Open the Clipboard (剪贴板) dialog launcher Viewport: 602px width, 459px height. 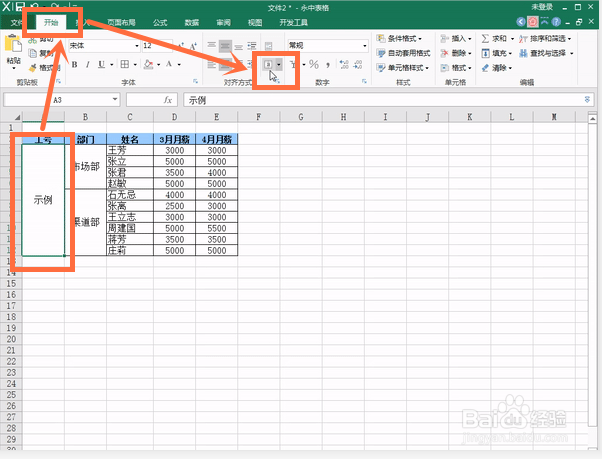(x=59, y=81)
